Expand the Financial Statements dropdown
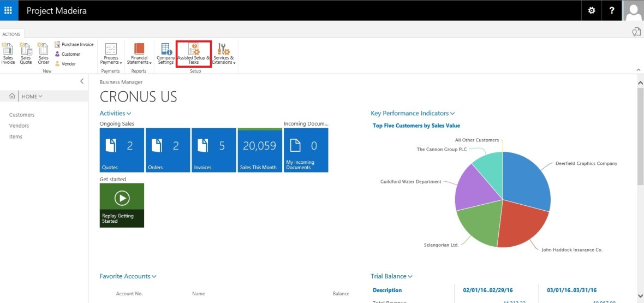The height and width of the screenshot is (303, 644). tap(139, 54)
